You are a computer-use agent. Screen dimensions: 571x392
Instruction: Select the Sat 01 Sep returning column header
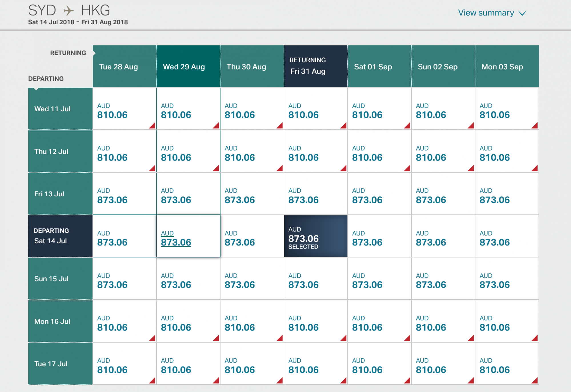379,66
